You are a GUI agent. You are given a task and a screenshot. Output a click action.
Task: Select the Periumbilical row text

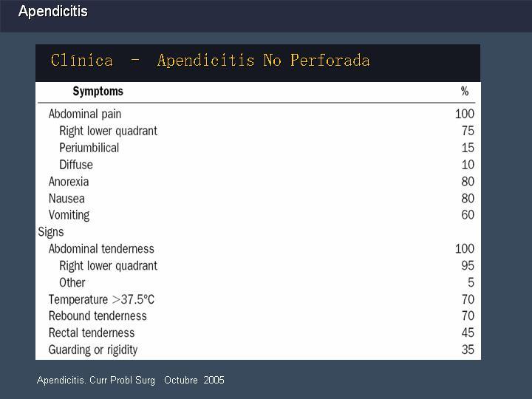click(x=89, y=148)
